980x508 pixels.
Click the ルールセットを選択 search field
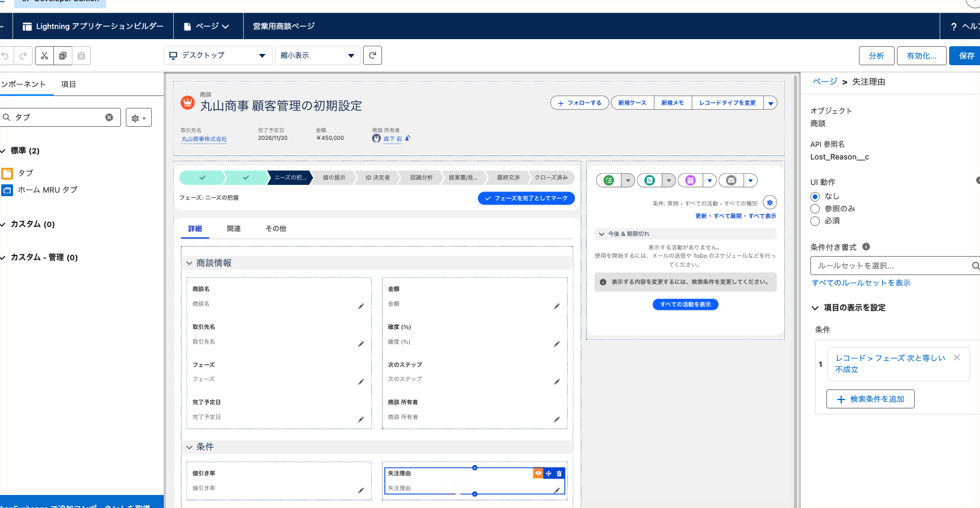pos(895,266)
